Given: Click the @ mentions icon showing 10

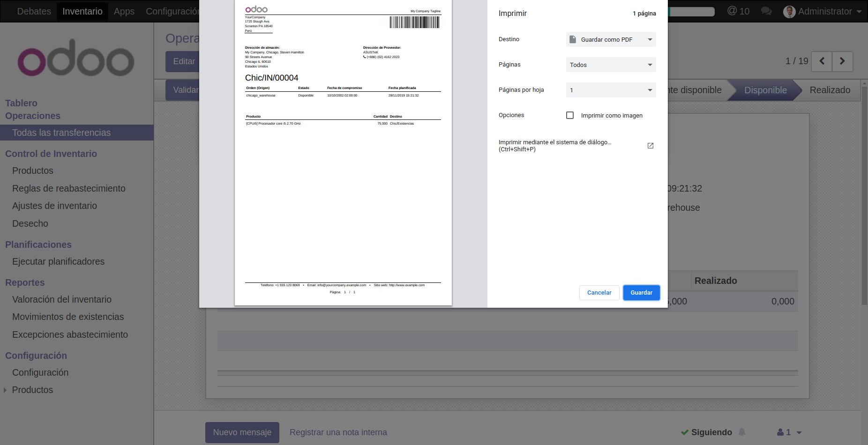Looking at the screenshot, I should click(738, 11).
